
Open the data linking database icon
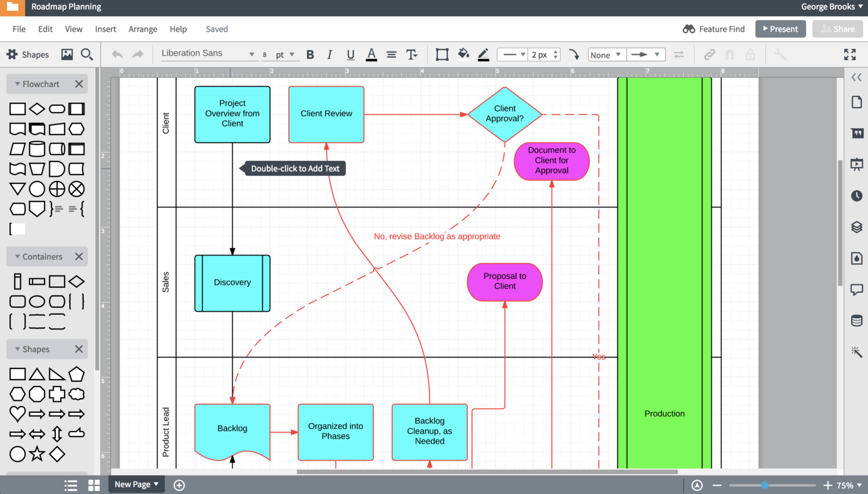pos(857,320)
